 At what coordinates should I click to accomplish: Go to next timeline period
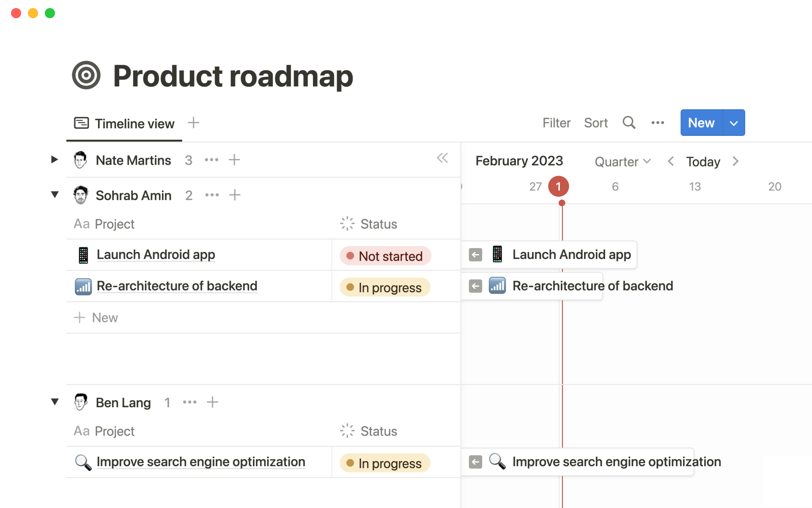[735, 161]
